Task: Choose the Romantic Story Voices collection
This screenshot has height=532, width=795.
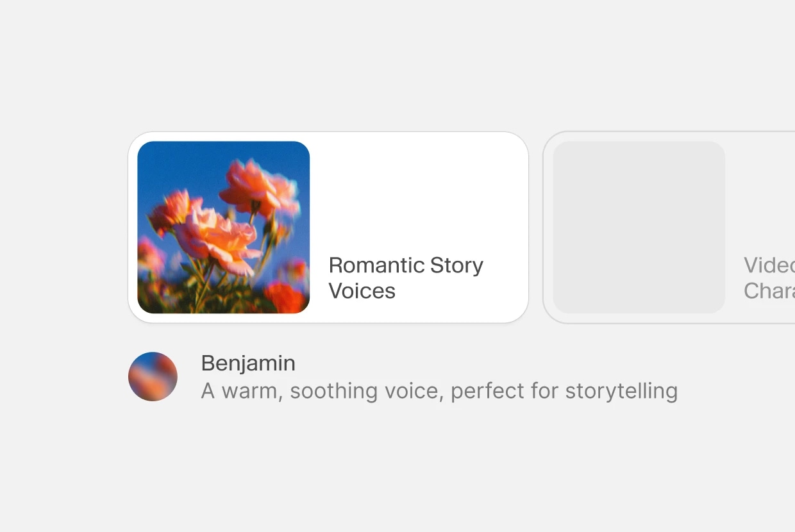Action: click(x=328, y=228)
